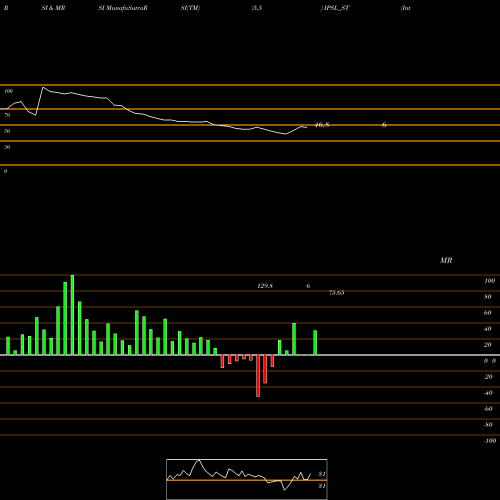Click the '129.8' value label above the bars

click(x=265, y=286)
